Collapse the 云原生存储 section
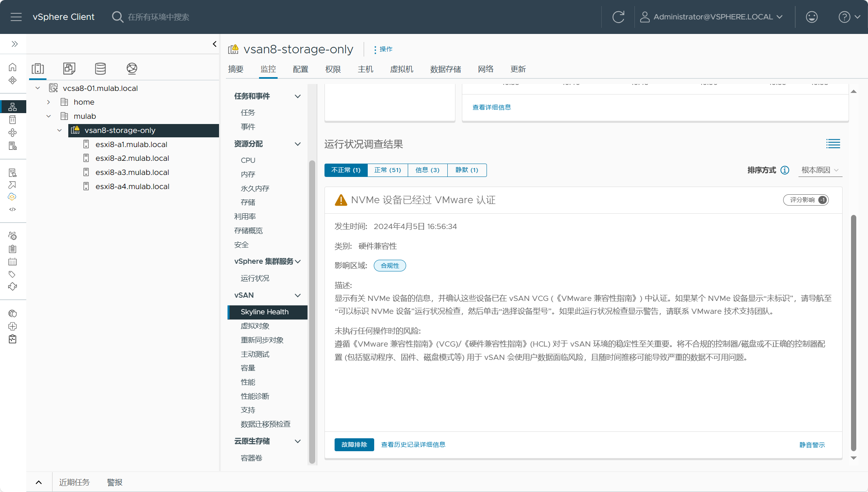Image resolution: width=868 pixels, height=492 pixels. pyautogui.click(x=298, y=441)
